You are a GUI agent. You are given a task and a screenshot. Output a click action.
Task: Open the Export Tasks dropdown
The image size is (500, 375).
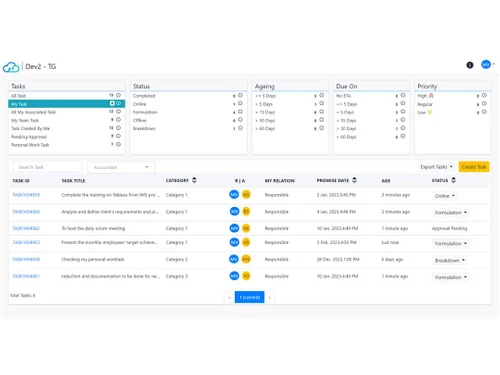click(x=436, y=167)
